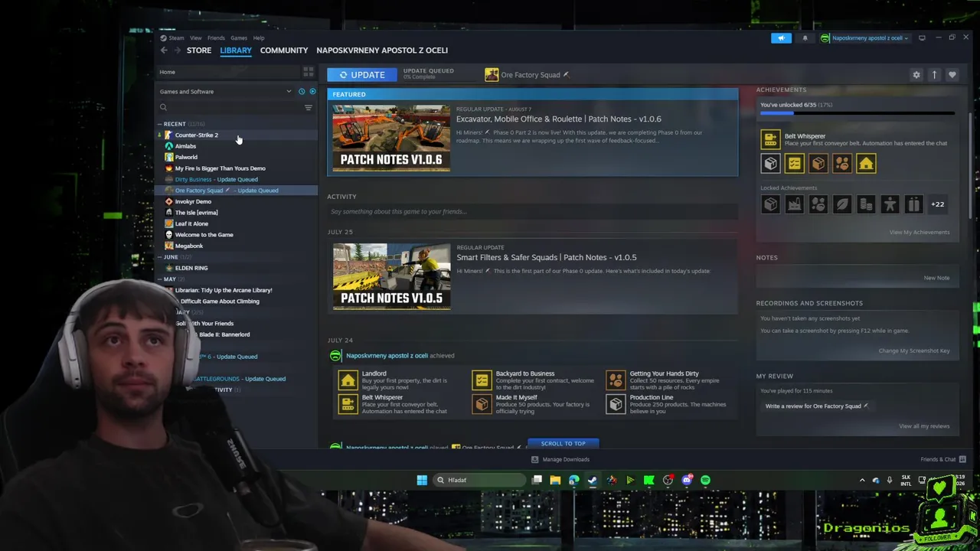The width and height of the screenshot is (980, 551).
Task: Open the Help menu
Action: (x=259, y=38)
